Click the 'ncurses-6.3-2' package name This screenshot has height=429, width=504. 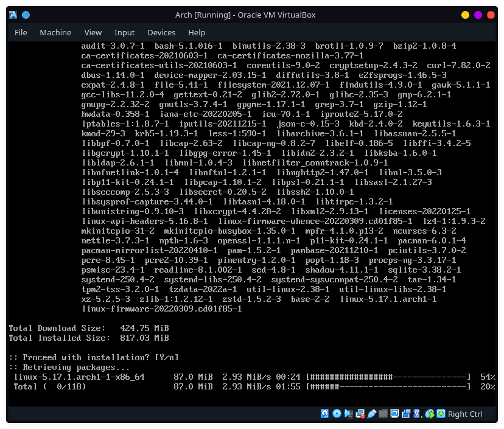(424, 231)
